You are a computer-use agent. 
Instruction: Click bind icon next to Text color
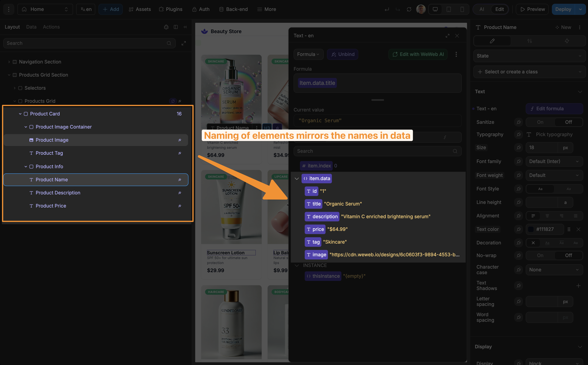519,229
